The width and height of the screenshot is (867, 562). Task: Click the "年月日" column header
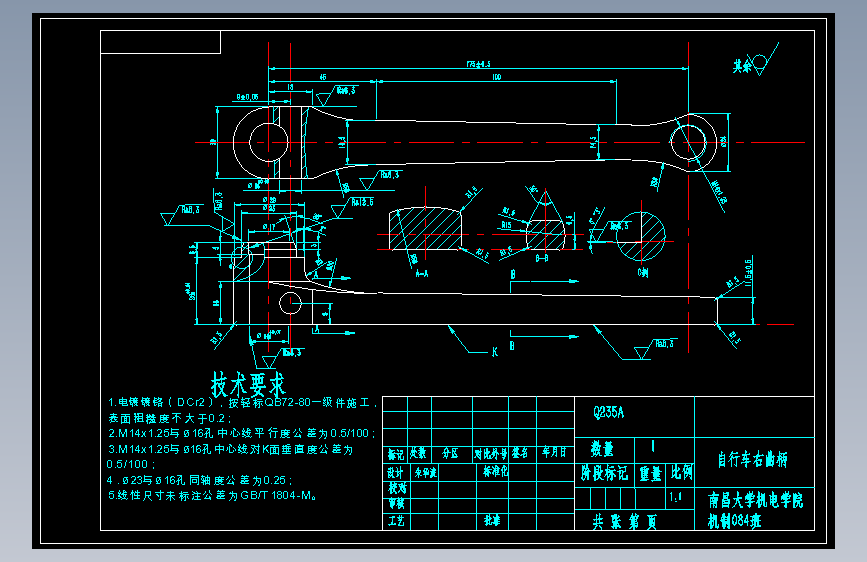click(554, 452)
